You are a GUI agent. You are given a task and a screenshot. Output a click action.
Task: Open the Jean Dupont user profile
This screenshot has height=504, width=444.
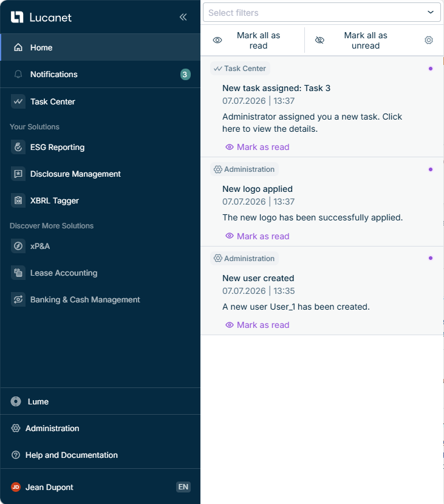[x=50, y=487]
